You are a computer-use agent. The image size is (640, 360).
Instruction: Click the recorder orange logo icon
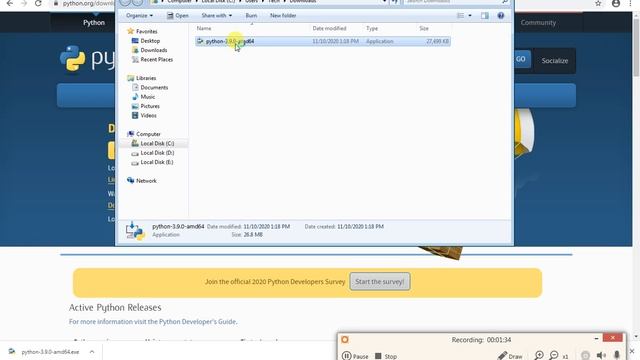pyautogui.click(x=345, y=340)
